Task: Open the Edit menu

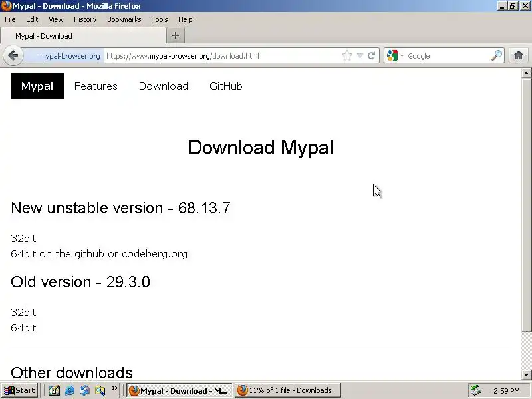Action: pos(32,19)
